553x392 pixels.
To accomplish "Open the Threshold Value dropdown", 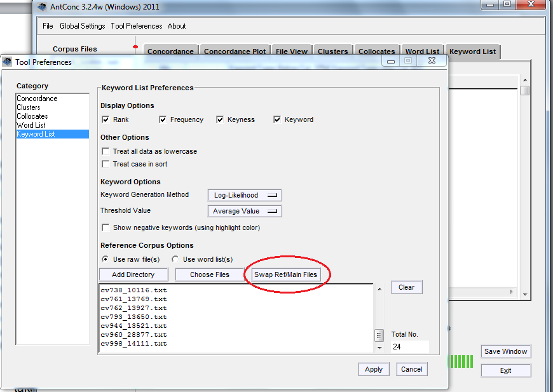I will pos(244,211).
